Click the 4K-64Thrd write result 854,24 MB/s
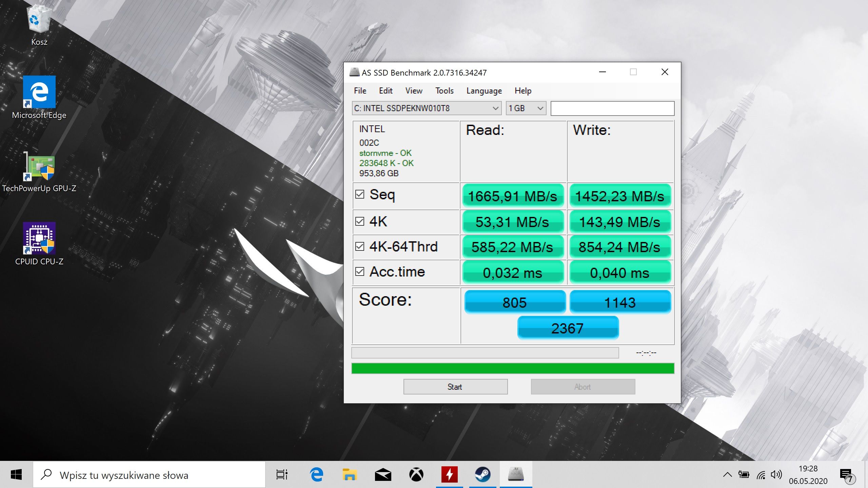 coord(620,247)
